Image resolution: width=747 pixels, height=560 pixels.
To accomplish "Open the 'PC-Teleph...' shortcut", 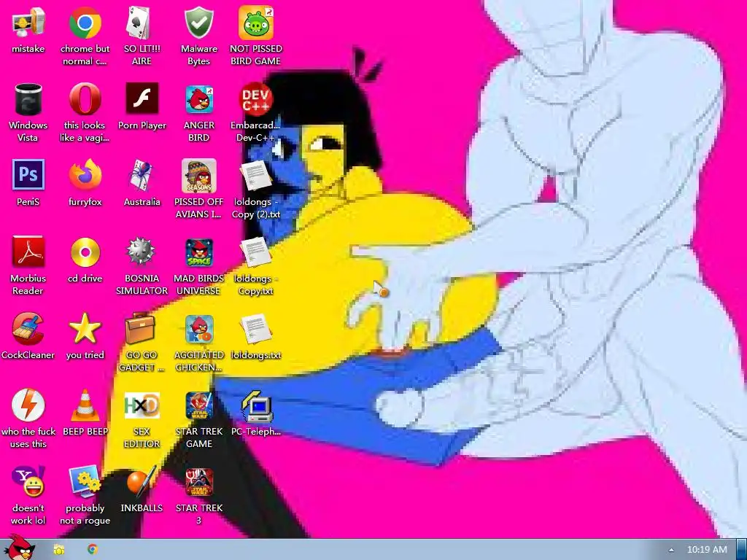I will coord(256,405).
